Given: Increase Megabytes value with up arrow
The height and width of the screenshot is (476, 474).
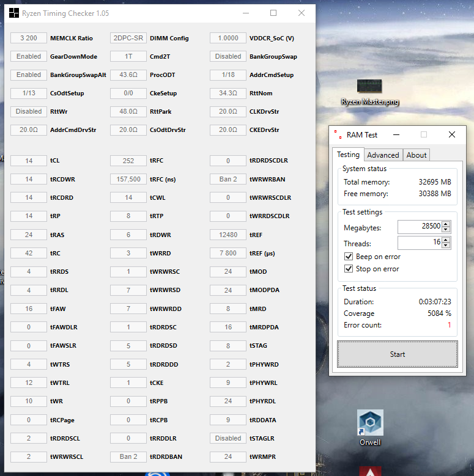Looking at the screenshot, I should coord(446,224).
